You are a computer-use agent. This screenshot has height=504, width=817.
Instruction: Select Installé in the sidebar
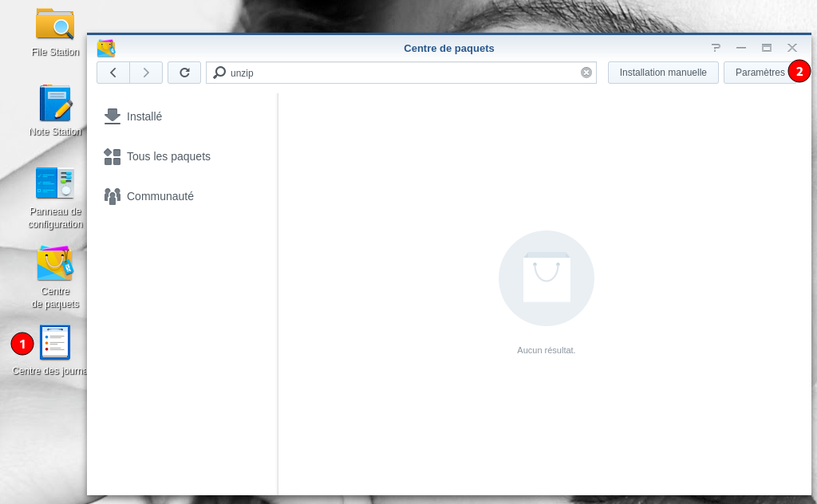144,116
